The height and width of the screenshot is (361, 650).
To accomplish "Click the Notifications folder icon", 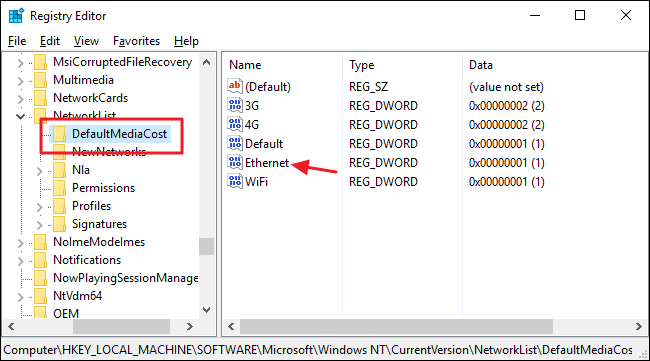I will [x=40, y=260].
